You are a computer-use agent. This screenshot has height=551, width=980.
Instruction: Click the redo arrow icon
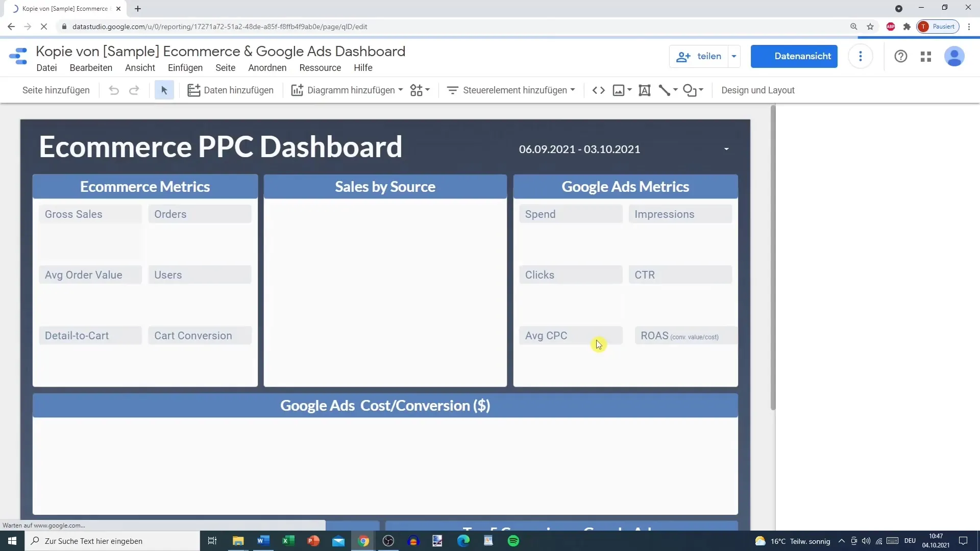click(134, 90)
